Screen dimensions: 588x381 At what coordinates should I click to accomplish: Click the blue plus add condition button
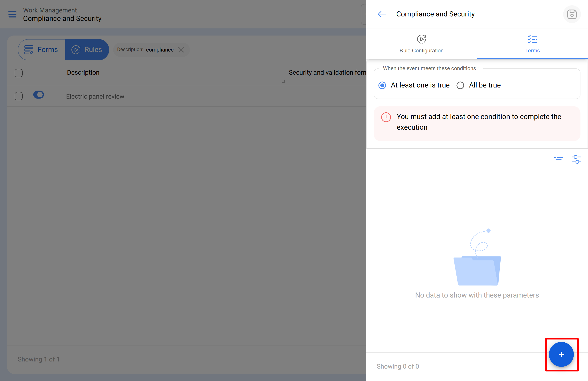coord(561,354)
